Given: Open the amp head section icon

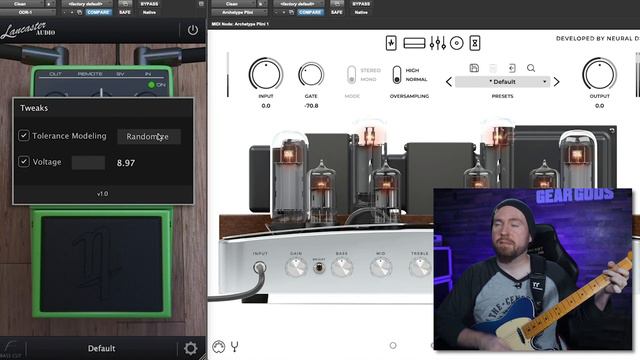Looking at the screenshot, I should click(414, 43).
